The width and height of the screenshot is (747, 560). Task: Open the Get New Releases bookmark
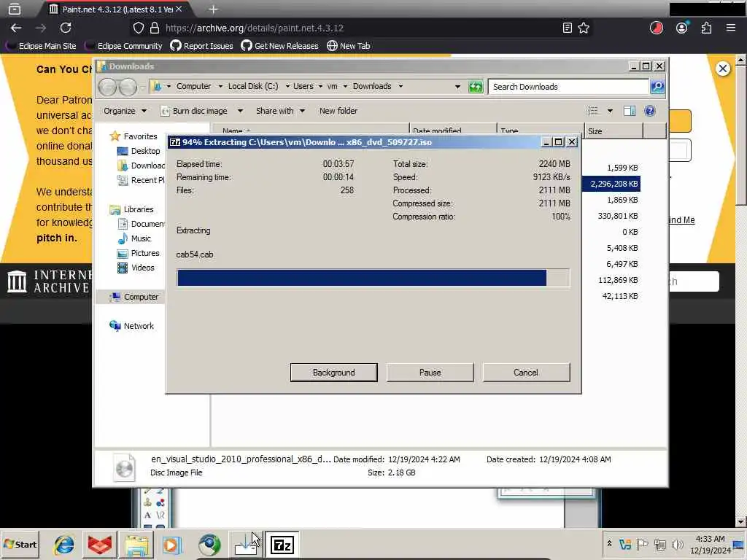[x=279, y=46]
